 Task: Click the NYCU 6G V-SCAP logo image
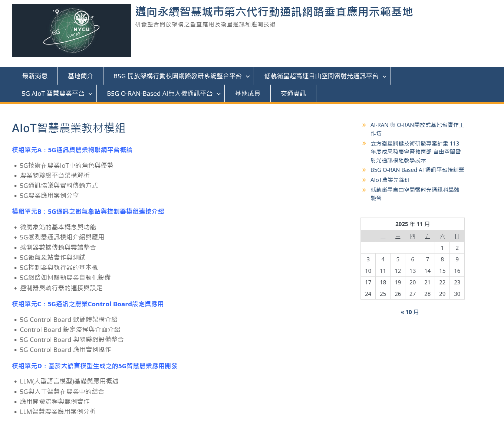tap(71, 30)
